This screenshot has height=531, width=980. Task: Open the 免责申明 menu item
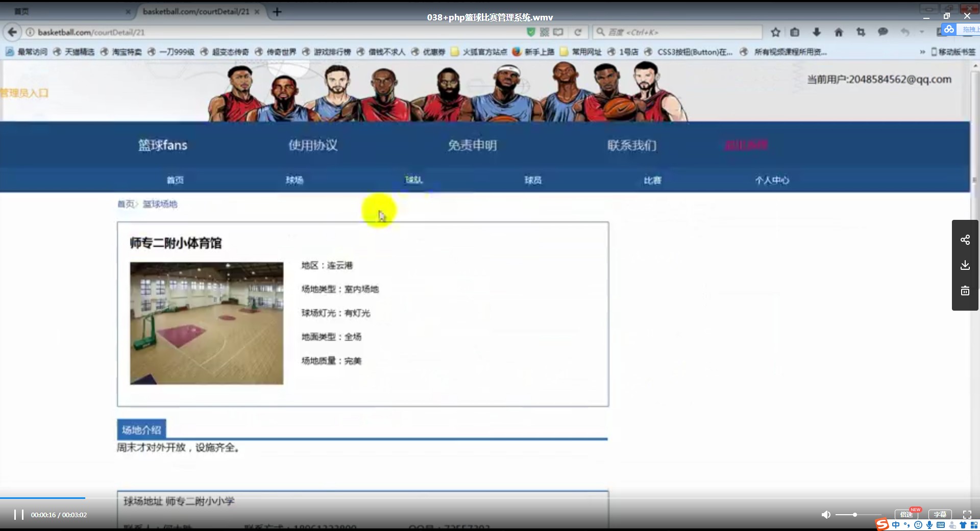point(472,145)
